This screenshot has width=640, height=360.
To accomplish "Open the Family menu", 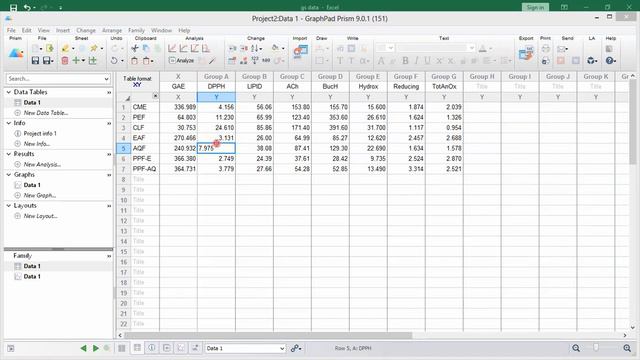I will (x=136, y=30).
